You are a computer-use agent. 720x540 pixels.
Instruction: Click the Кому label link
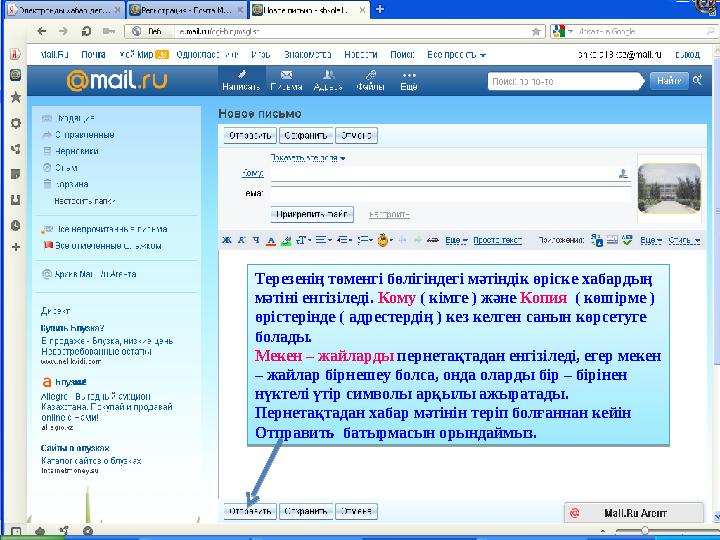pyautogui.click(x=253, y=173)
